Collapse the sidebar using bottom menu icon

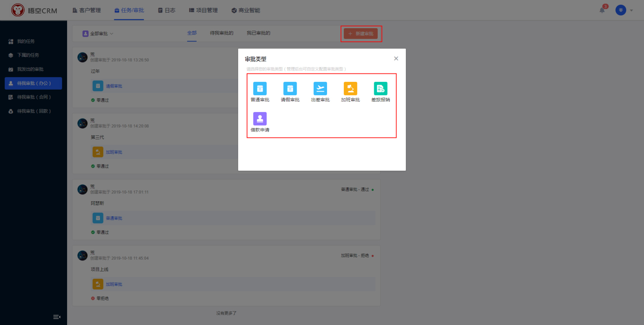[x=57, y=317]
